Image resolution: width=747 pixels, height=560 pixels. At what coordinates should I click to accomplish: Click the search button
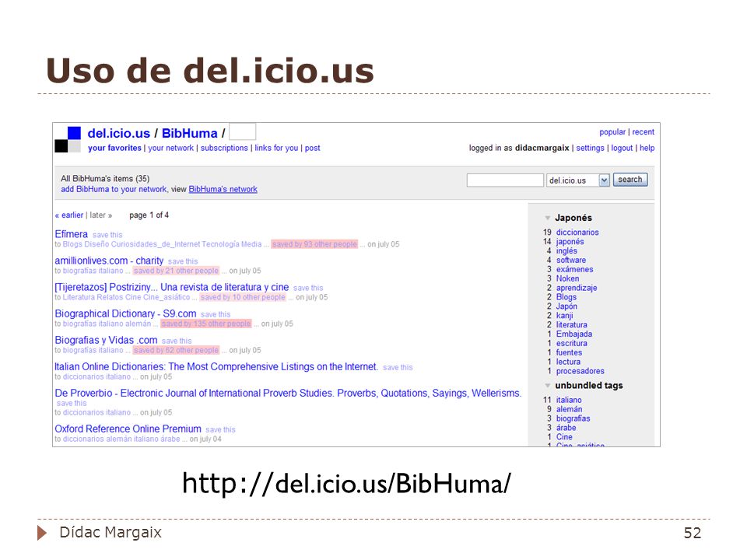pos(630,180)
